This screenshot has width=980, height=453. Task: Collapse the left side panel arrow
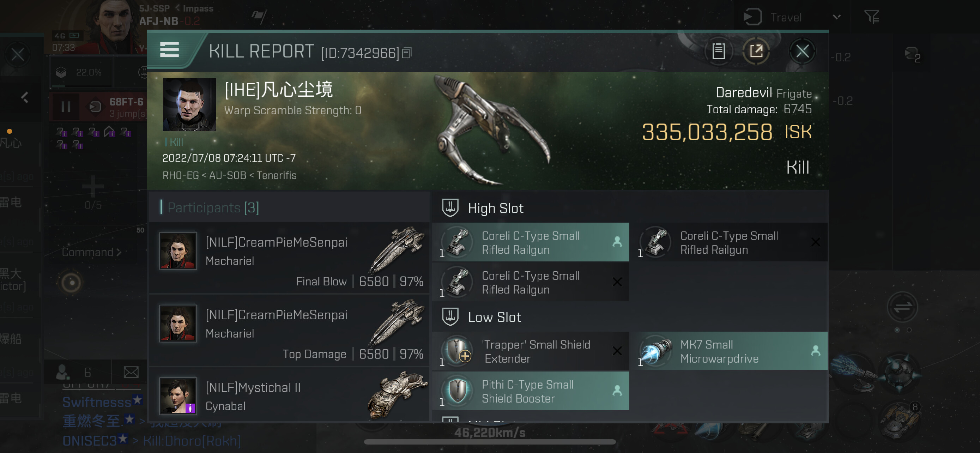point(25,97)
